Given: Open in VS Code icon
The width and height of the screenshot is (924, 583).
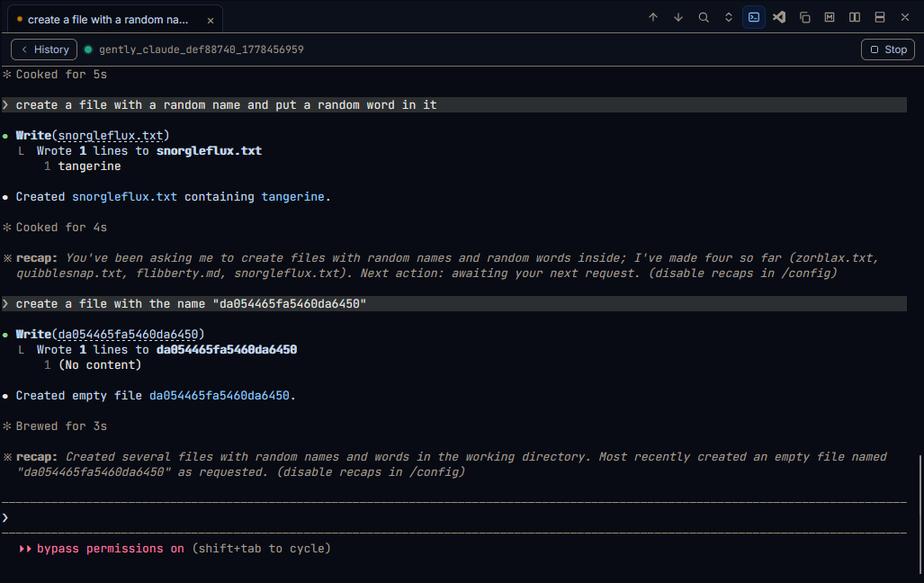Looking at the screenshot, I should [779, 18].
